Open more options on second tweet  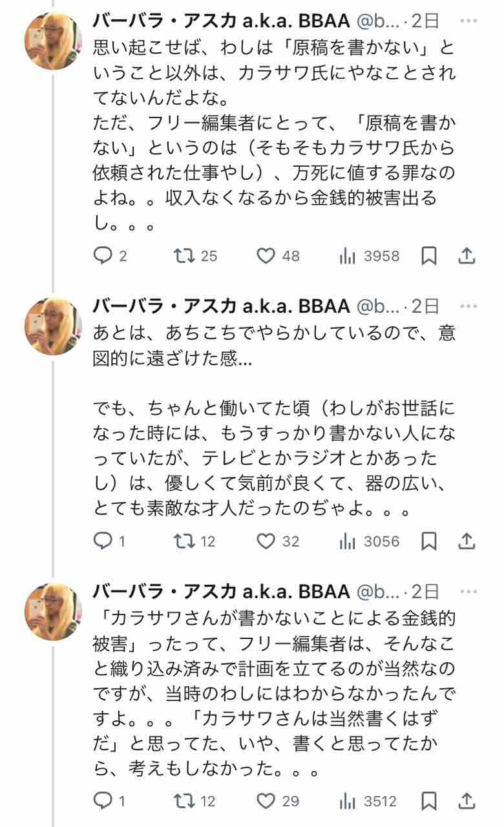tap(468, 306)
